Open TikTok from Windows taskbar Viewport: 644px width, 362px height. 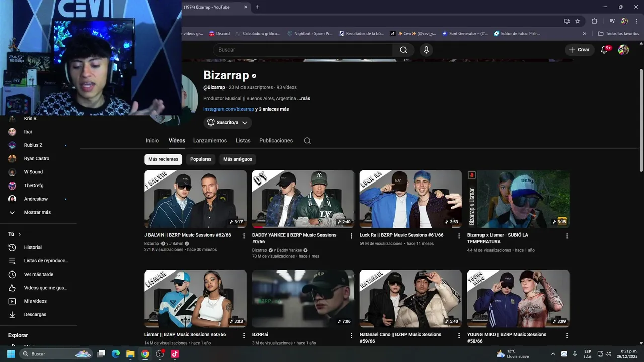(175, 354)
